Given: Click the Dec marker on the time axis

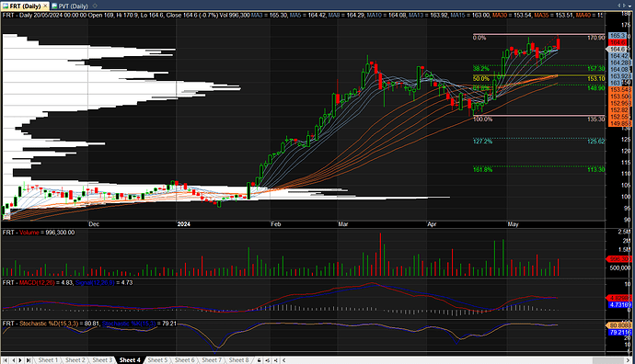Looking at the screenshot, I should (94, 224).
